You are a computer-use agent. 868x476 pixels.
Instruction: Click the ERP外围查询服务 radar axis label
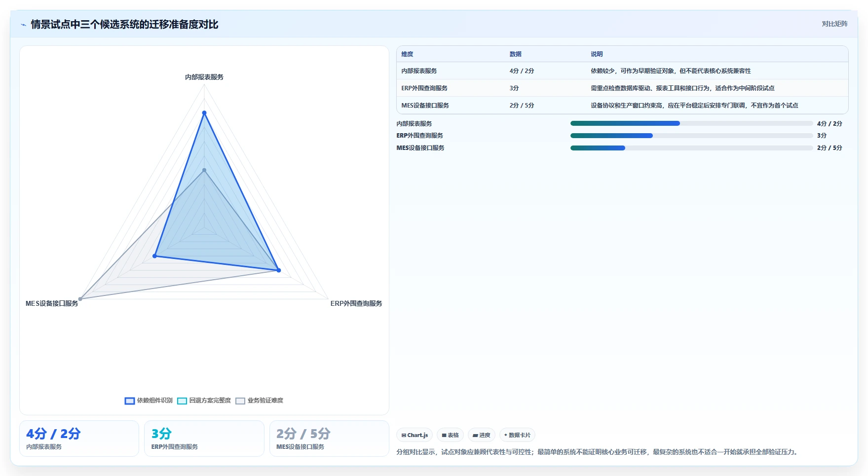click(356, 303)
